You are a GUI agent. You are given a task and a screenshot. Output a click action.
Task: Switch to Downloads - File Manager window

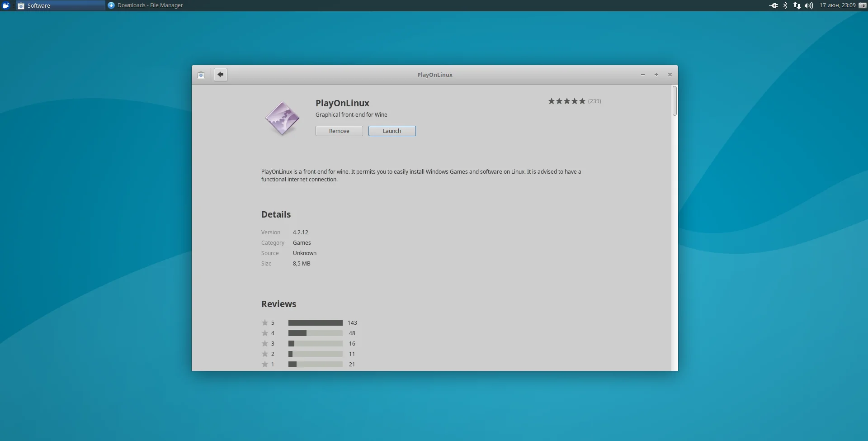(x=146, y=5)
